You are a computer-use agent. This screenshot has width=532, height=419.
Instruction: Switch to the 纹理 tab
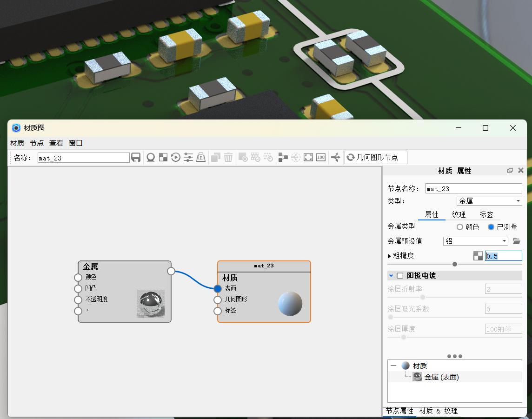pyautogui.click(x=459, y=214)
